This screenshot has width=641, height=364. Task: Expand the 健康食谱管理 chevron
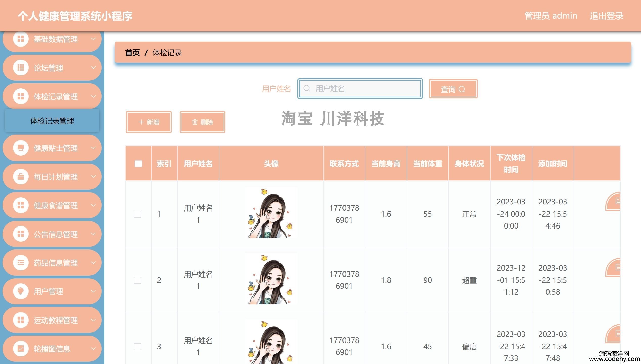93,205
